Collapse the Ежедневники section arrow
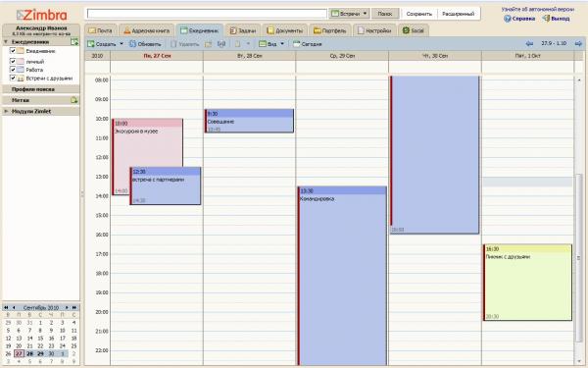This screenshot has height=368, width=588. pos(6,41)
